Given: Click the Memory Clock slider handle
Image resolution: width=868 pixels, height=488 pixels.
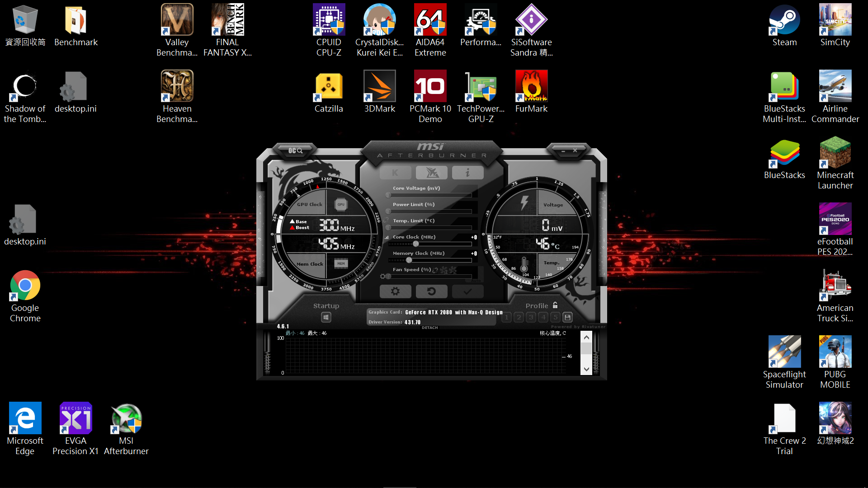Looking at the screenshot, I should (x=409, y=260).
